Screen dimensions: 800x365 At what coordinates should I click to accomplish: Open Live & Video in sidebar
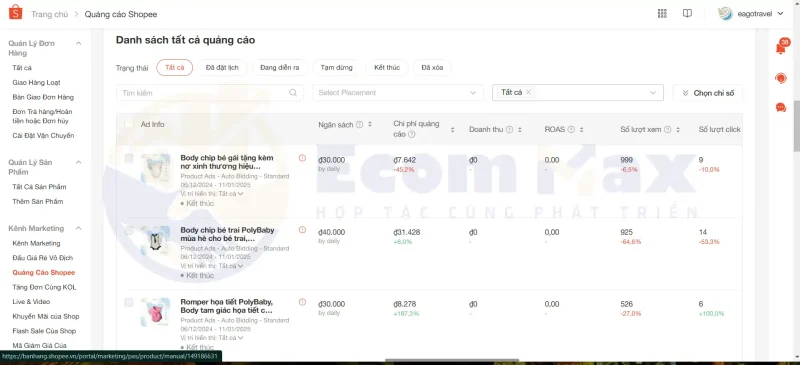pos(31,302)
